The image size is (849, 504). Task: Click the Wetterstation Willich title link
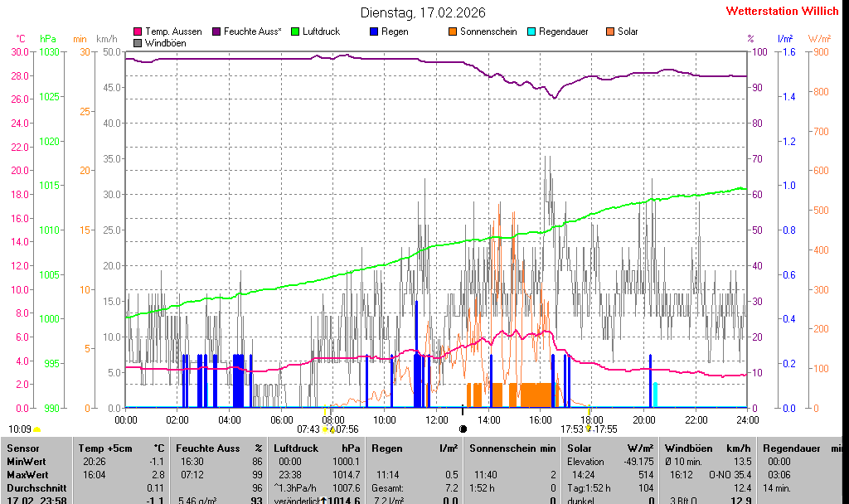point(782,11)
